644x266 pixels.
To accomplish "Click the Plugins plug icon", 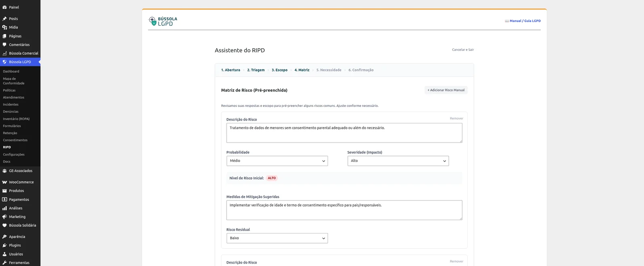I will click(4, 245).
